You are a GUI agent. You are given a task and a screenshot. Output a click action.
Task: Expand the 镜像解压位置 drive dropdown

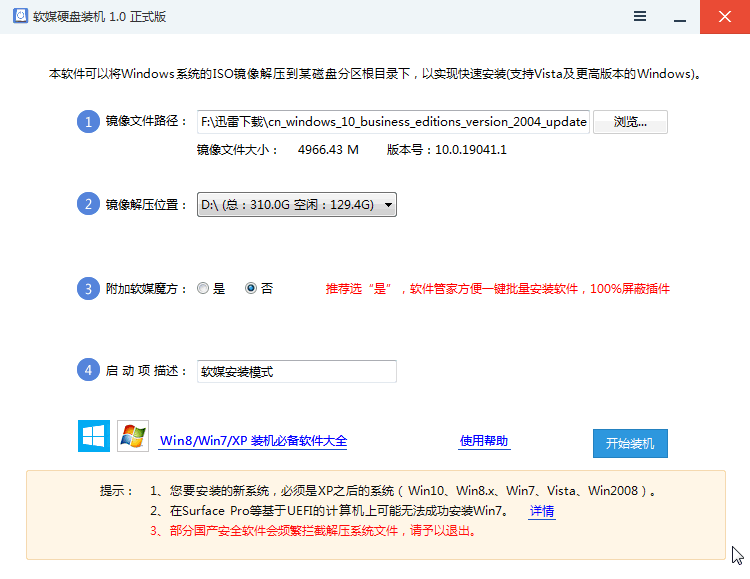tap(297, 205)
